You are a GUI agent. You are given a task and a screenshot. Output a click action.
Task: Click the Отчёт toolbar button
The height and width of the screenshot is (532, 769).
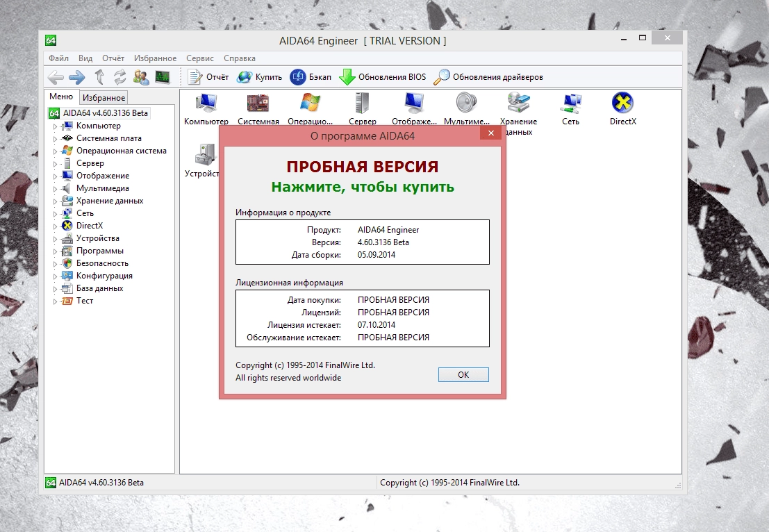tap(208, 77)
